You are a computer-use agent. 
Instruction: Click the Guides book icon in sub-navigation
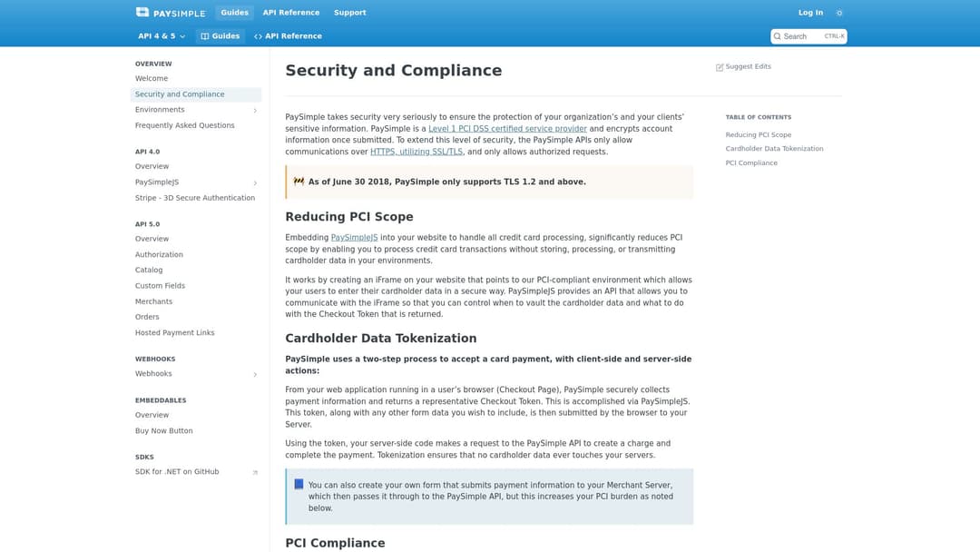pos(205,36)
